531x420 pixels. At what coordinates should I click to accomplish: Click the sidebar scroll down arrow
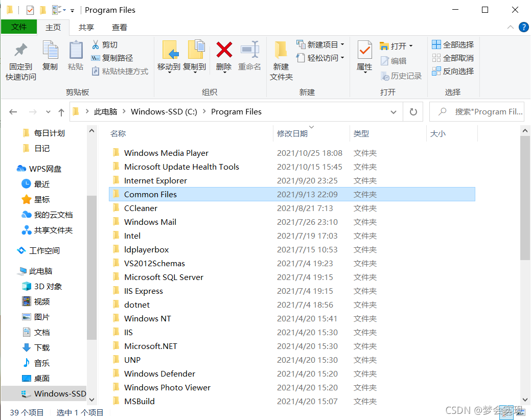(x=91, y=400)
